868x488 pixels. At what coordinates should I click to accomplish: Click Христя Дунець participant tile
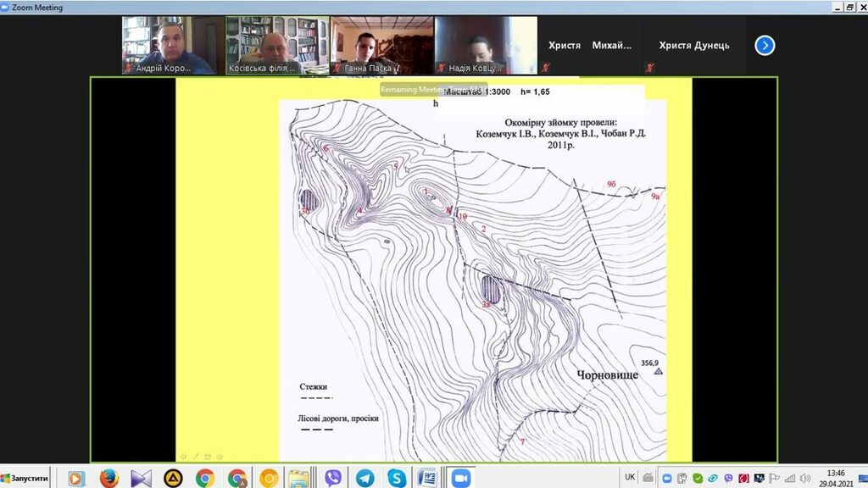[693, 46]
